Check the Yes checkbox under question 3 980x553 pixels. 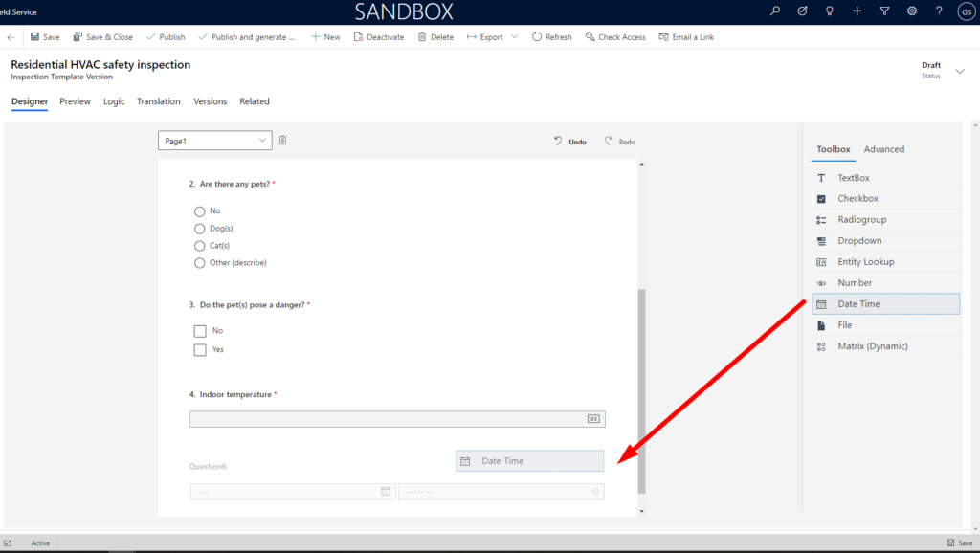pos(198,349)
